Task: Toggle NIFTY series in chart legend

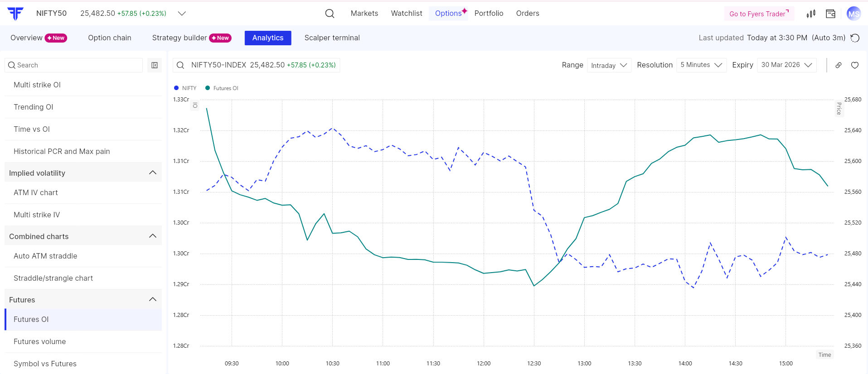Action: coord(185,88)
